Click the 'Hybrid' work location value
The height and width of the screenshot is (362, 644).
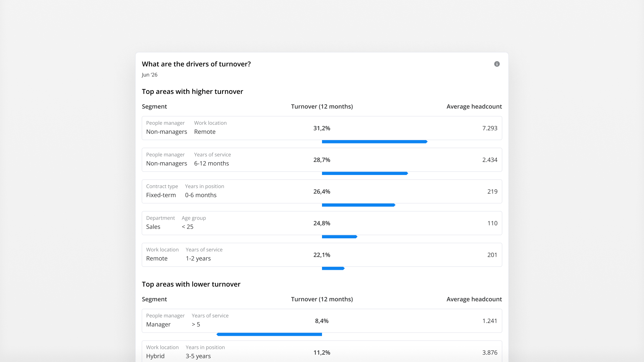click(x=155, y=356)
